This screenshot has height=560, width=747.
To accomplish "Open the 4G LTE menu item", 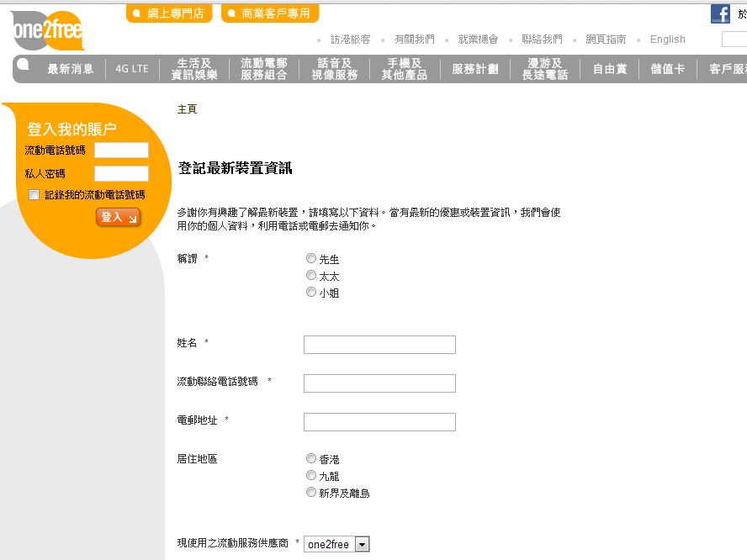I will 132,69.
